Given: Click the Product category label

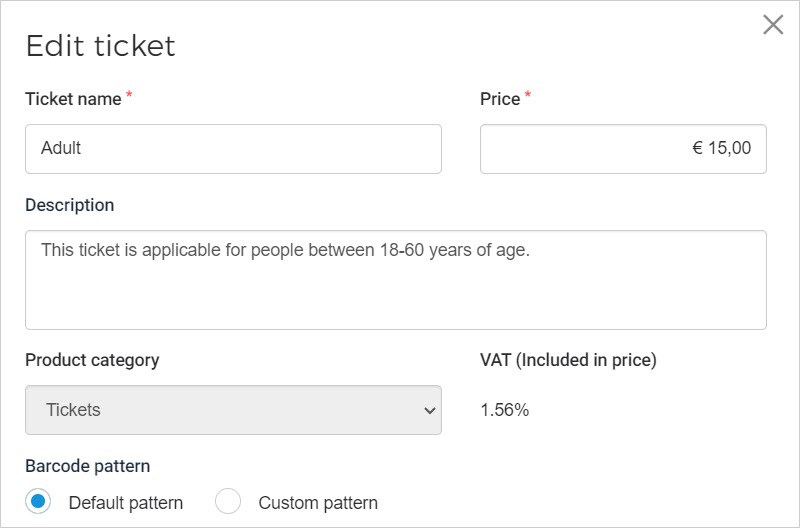Looking at the screenshot, I should point(92,360).
